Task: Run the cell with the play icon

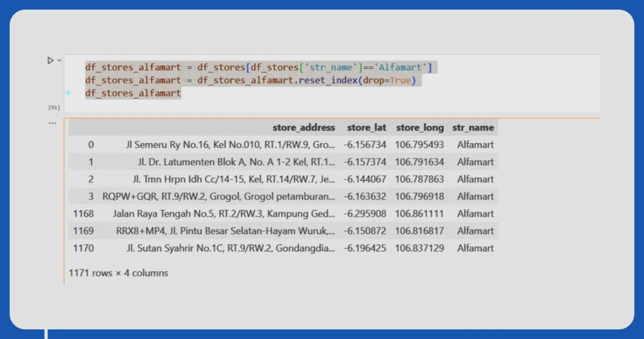Action: click(50, 60)
